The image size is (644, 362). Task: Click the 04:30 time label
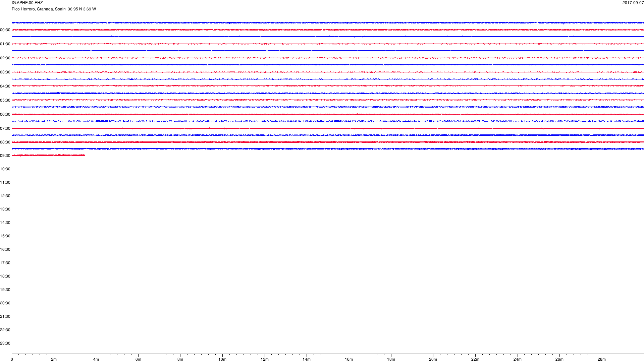[5, 86]
